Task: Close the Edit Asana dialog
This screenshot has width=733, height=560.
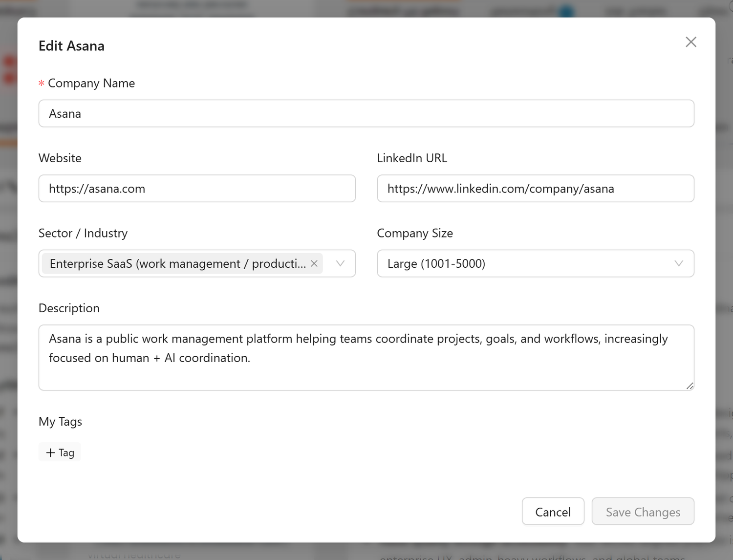Action: [690, 42]
